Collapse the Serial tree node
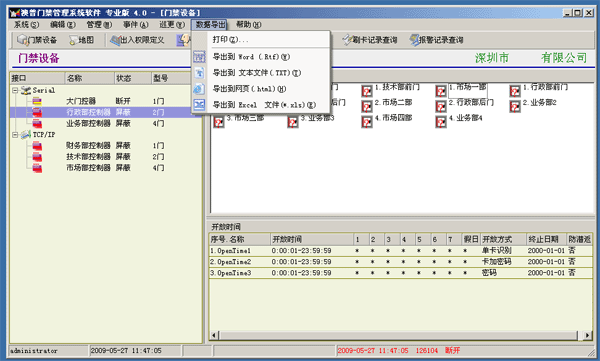This screenshot has width=600, height=361. 15,91
